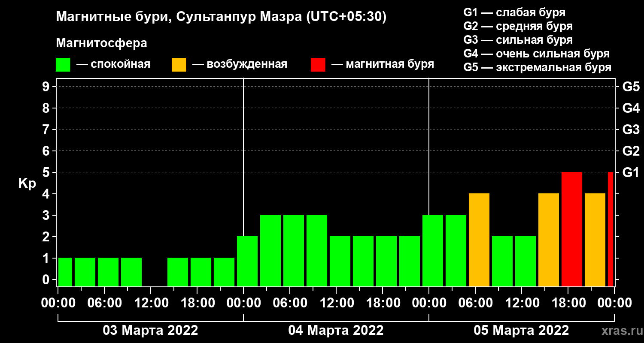Screen dimensions: 644x343
Task: Click the tall red Kp 5 bar at 18:00 on 05 Марта
Action: tap(572, 229)
